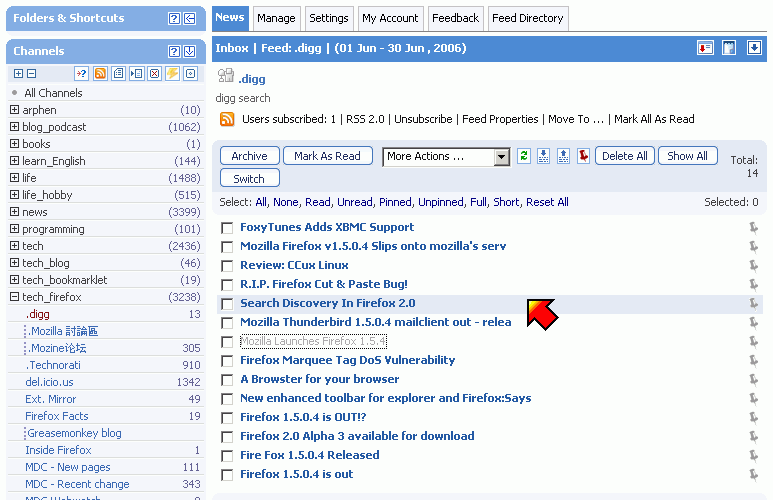Click the yellow lightning bolt channel icon
Image resolution: width=773 pixels, height=500 pixels.
click(x=172, y=73)
